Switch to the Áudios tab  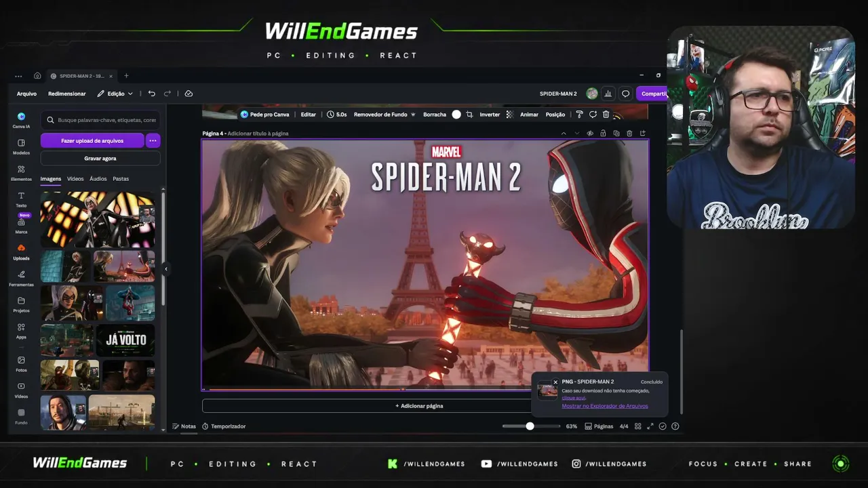[98, 179]
